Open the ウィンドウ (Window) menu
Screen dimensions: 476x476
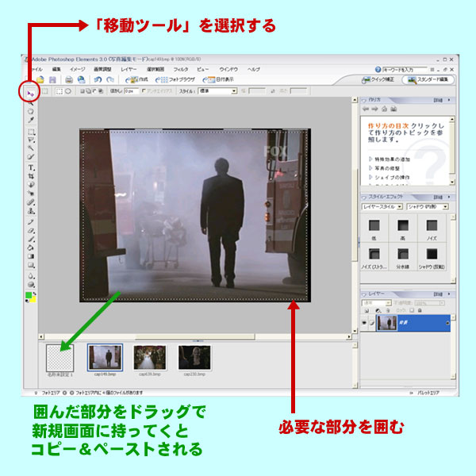(228, 69)
